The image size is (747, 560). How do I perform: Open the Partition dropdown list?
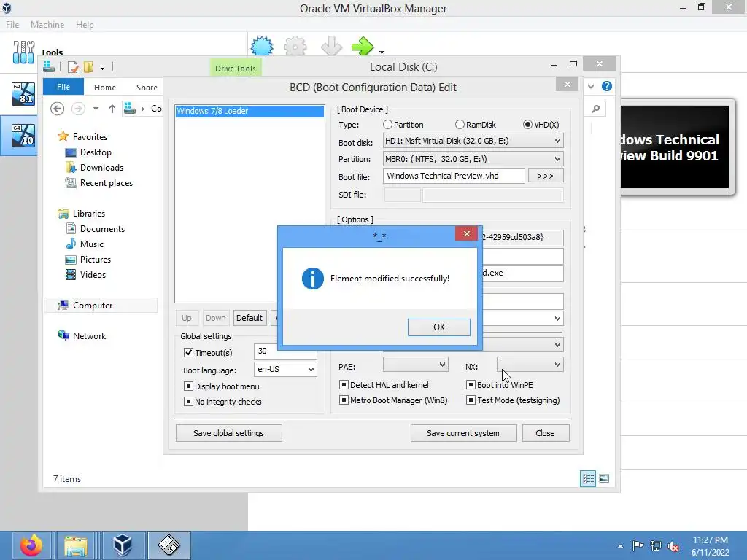(473, 158)
